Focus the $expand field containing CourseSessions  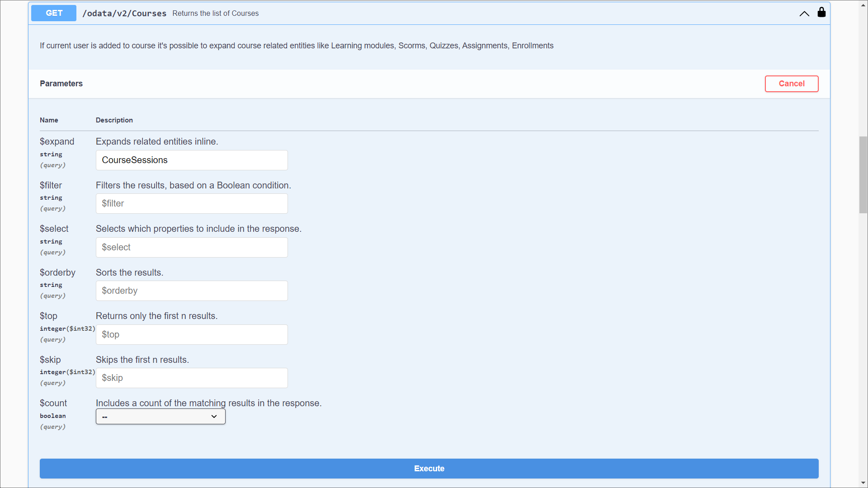click(x=192, y=160)
